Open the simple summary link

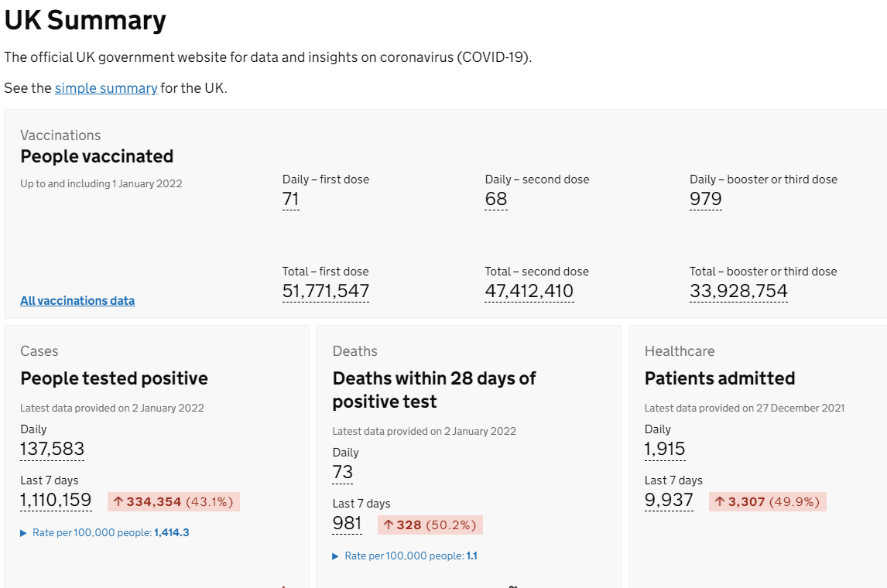pos(106,88)
